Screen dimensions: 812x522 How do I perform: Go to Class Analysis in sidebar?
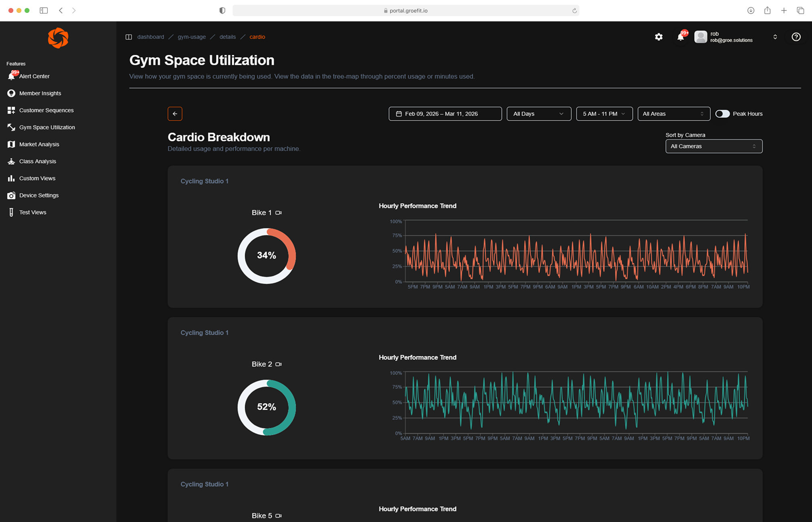(x=37, y=161)
